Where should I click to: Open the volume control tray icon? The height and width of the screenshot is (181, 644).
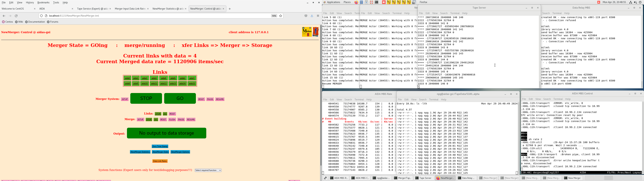point(635,2)
